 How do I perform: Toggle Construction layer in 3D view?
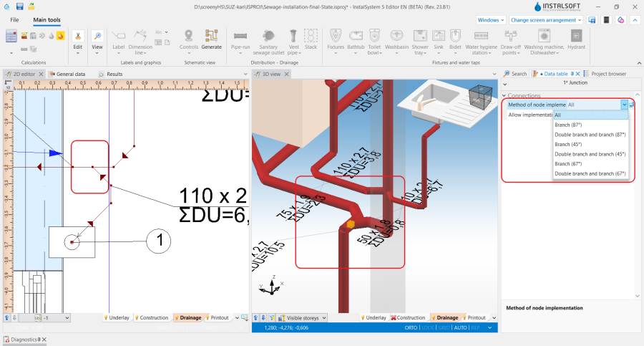(408, 317)
